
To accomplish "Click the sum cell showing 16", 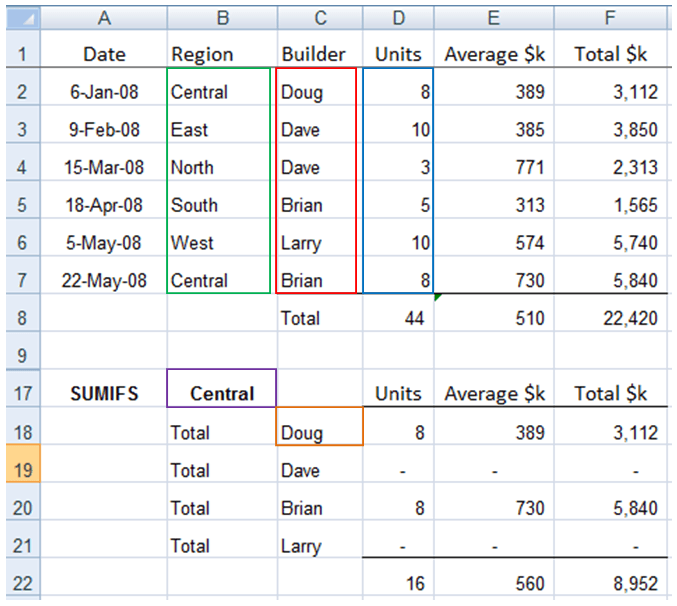I will point(398,577).
